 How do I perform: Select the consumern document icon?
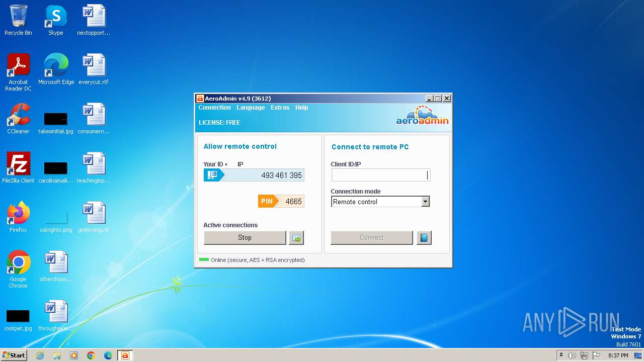[x=94, y=119]
